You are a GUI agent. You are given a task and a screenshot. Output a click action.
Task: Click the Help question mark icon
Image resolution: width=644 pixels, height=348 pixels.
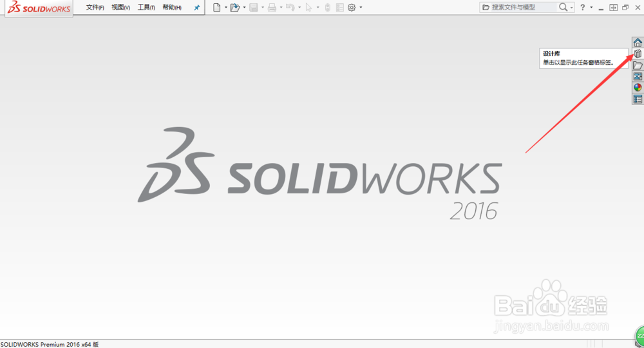pyautogui.click(x=582, y=7)
